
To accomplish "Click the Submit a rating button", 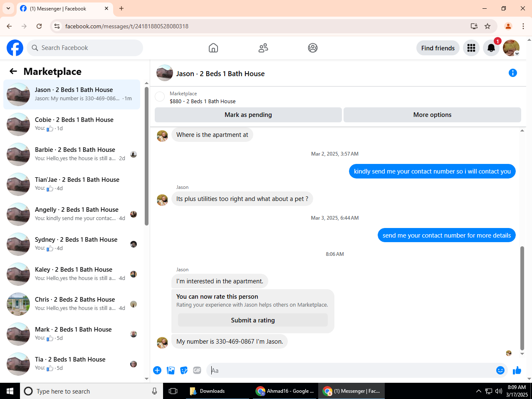I will coord(253,320).
